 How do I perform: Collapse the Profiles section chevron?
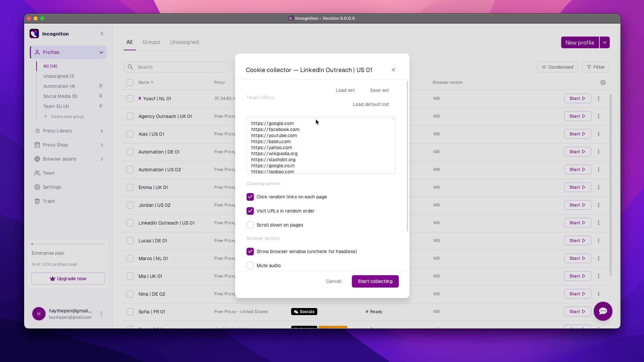tap(101, 52)
